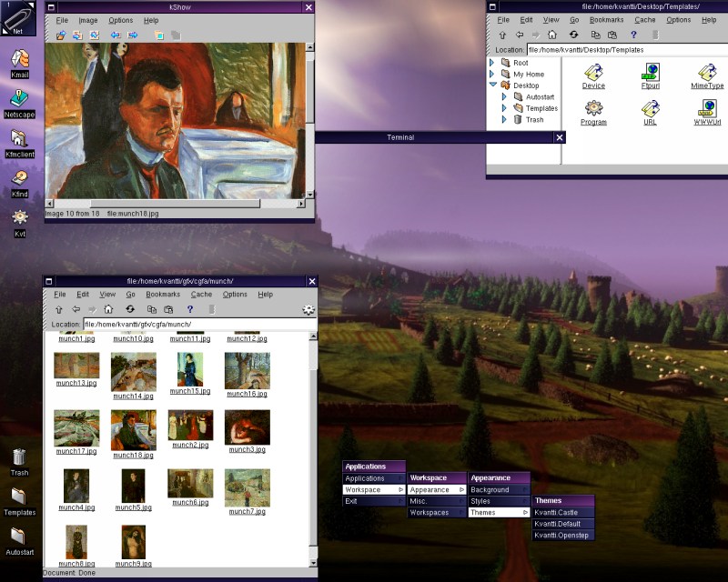Click the Location field in the Templates window
This screenshot has height=582, width=728.
click(x=627, y=50)
